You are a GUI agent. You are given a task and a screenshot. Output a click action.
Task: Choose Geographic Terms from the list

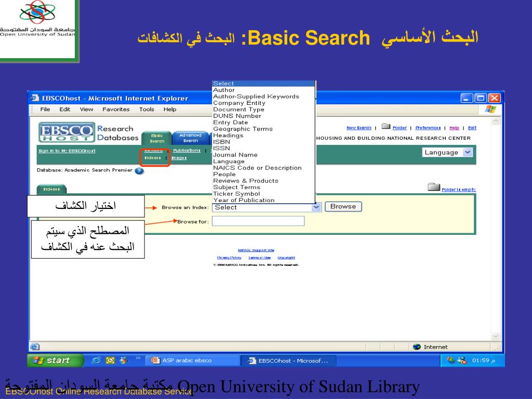[x=263, y=129]
